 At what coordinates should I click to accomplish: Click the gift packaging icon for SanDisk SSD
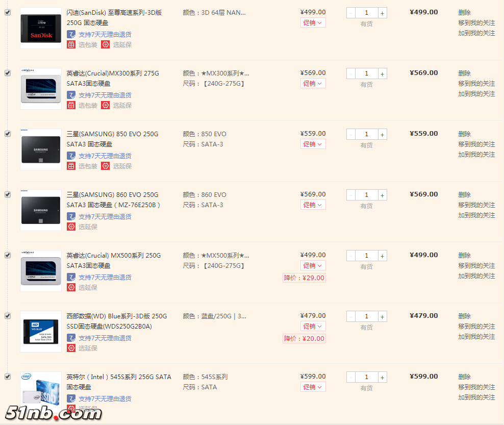(x=71, y=44)
